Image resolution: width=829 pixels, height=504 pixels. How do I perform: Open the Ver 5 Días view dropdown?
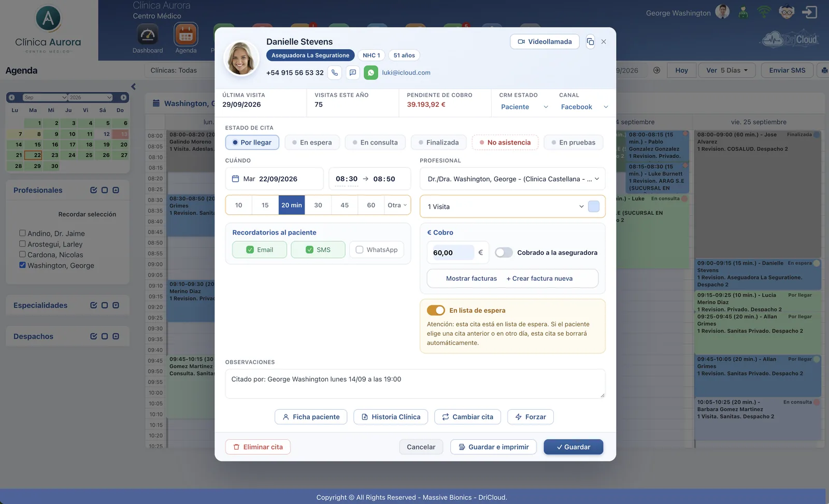[726, 70]
